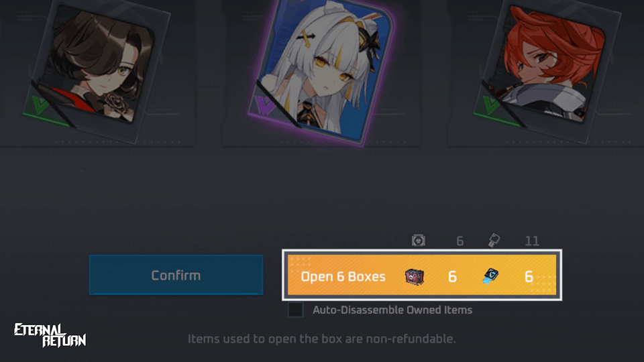Screen dimensions: 644x362
Task: Open 6 Boxes with the orange button
Action: 422,275
